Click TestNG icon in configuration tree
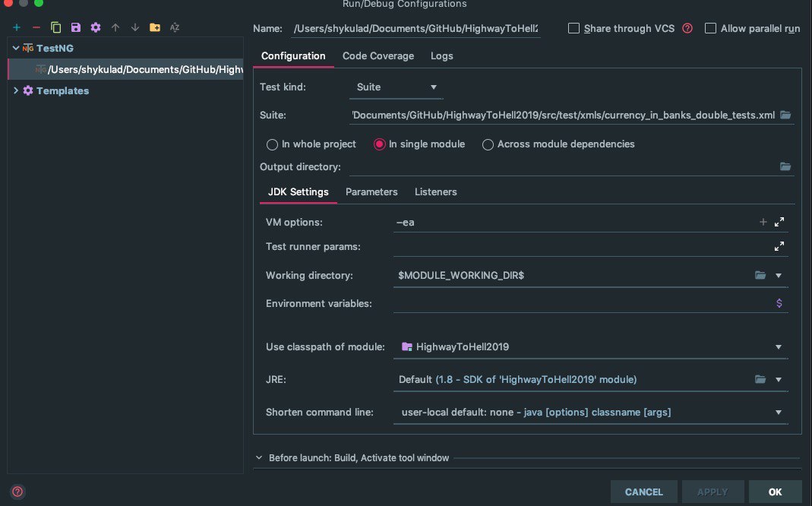Screen dimensions: 812x506 [x=28, y=48]
